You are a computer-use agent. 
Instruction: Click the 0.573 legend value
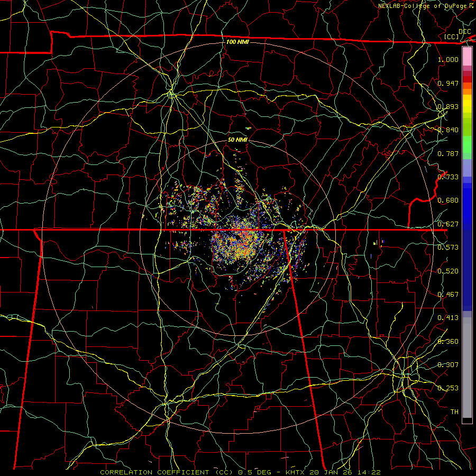tap(448, 248)
